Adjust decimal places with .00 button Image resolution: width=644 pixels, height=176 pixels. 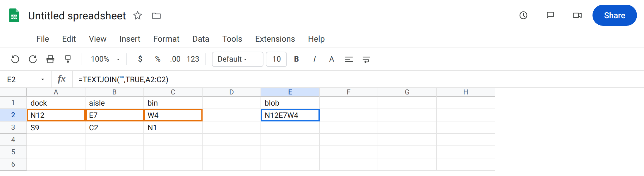click(x=175, y=59)
